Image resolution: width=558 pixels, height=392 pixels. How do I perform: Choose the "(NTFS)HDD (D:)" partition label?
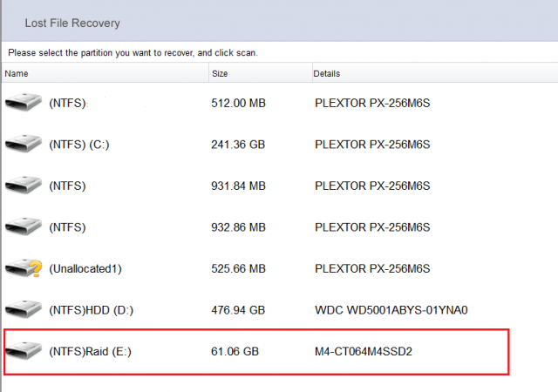(92, 310)
